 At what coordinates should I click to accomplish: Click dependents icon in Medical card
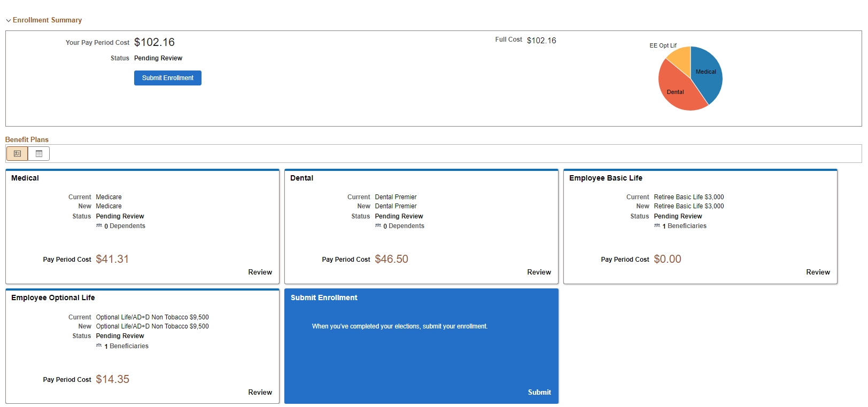tap(99, 226)
